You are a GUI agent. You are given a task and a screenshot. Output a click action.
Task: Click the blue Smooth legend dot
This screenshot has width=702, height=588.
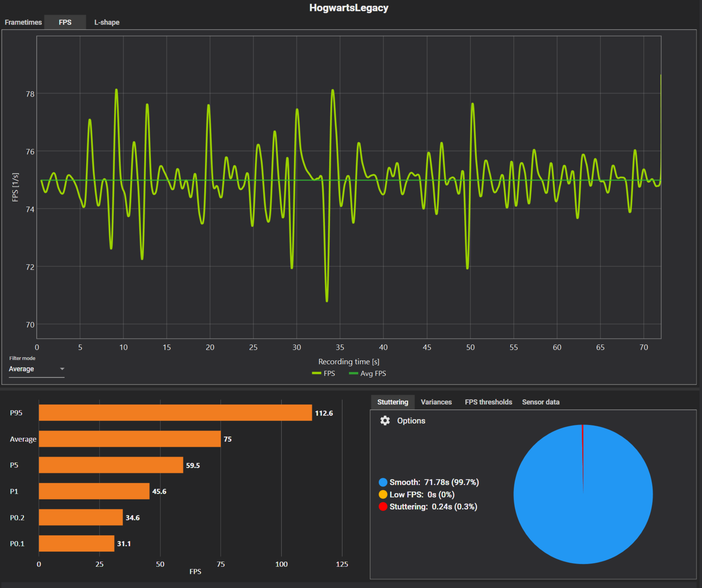click(x=383, y=482)
